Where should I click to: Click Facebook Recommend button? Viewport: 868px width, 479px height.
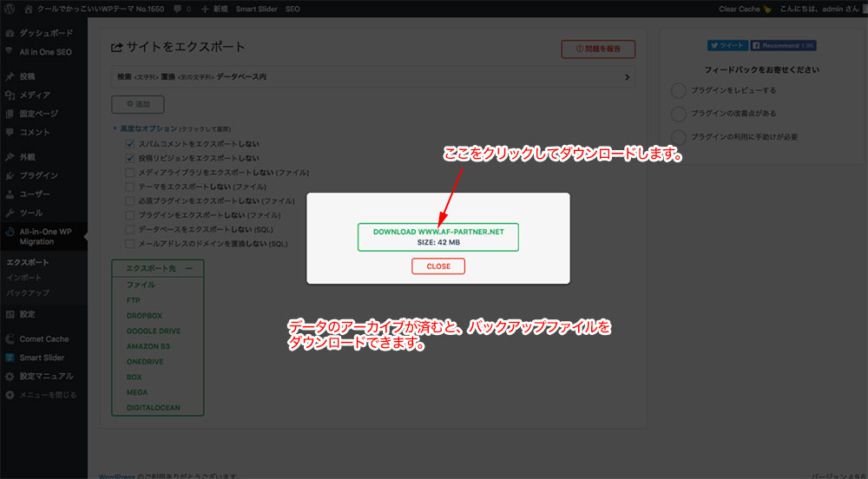coord(783,45)
